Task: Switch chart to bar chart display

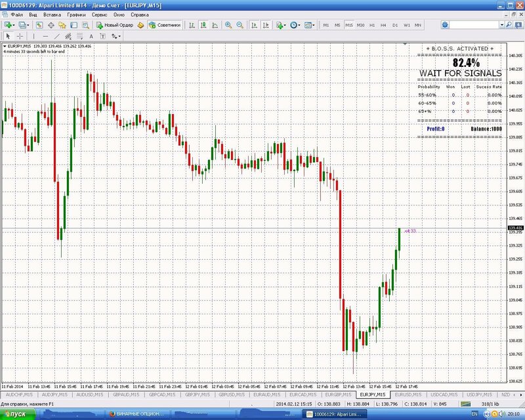Action: click(191, 25)
